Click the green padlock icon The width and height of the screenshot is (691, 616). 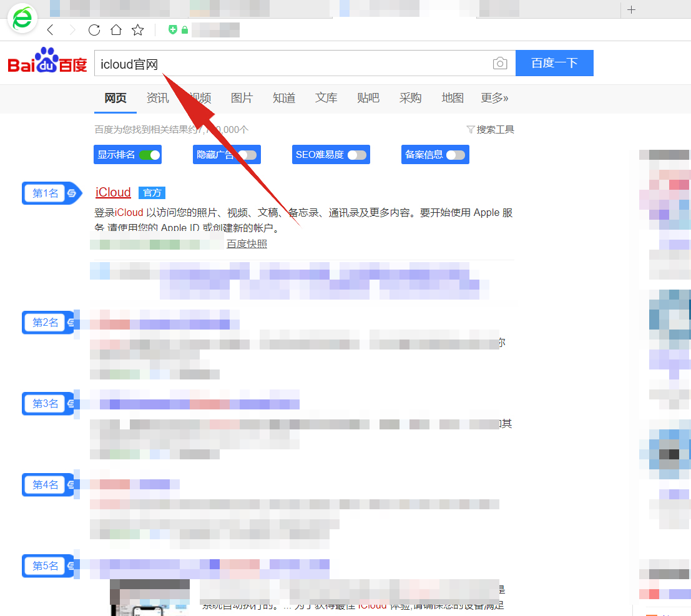(x=185, y=30)
